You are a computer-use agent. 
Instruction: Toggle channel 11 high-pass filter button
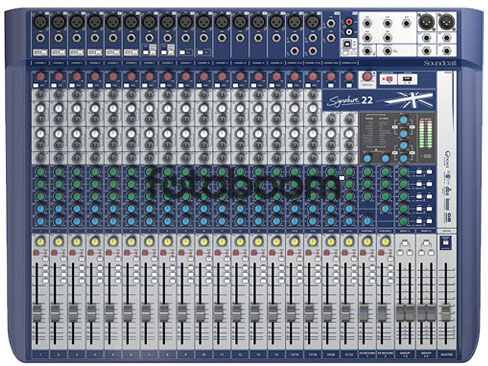(x=217, y=86)
